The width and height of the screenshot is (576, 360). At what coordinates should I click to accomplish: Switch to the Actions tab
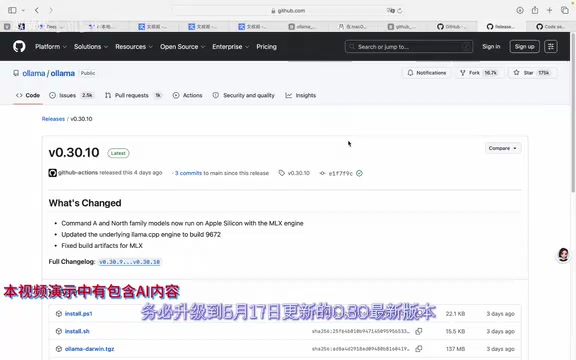(x=187, y=95)
